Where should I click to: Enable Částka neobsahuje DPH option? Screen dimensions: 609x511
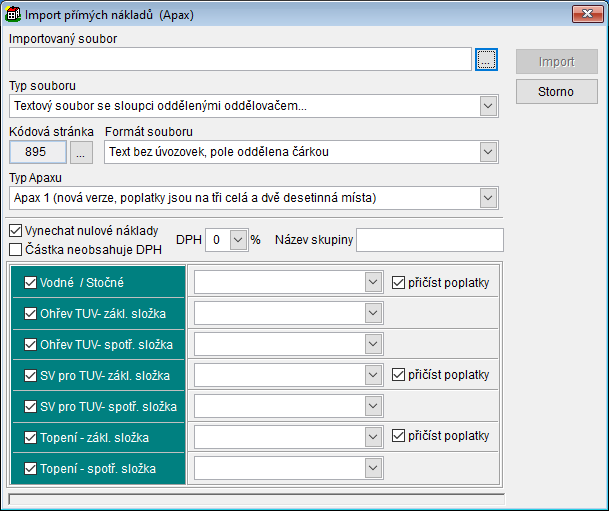click(x=15, y=249)
